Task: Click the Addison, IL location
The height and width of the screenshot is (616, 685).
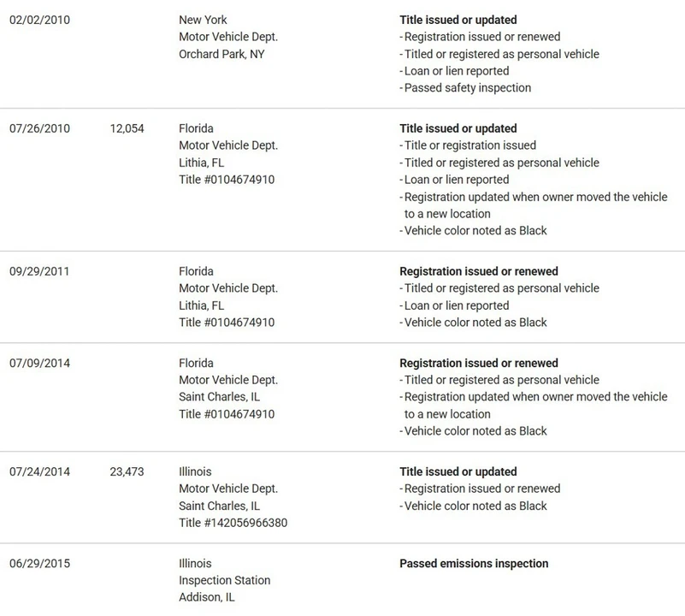Action: (x=207, y=597)
